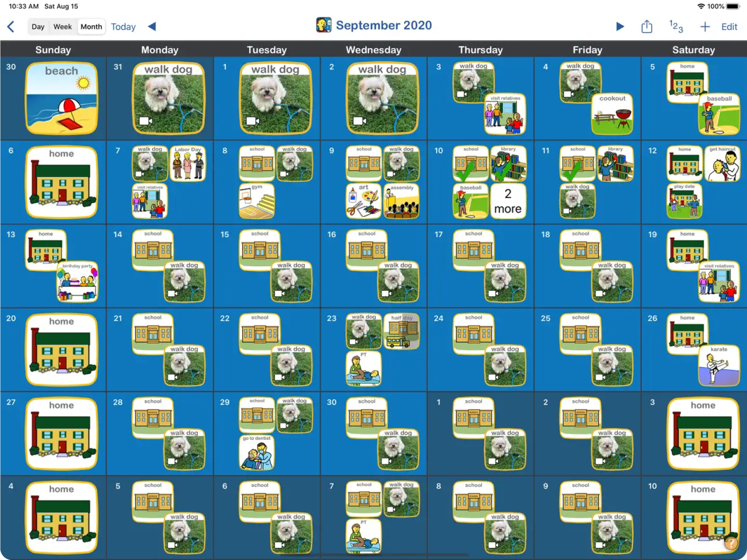
Task: Open the cookout activity on September 4
Action: coord(612,114)
